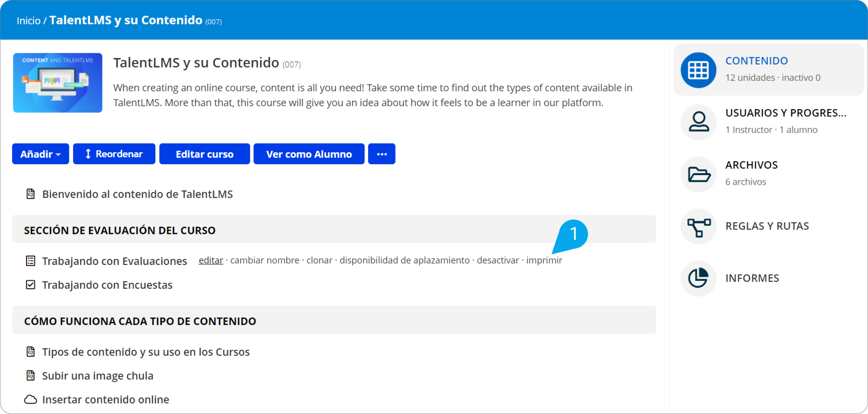Click cambiar nombre for Trabajando con Evaluaciones
The image size is (868, 414).
pos(265,260)
